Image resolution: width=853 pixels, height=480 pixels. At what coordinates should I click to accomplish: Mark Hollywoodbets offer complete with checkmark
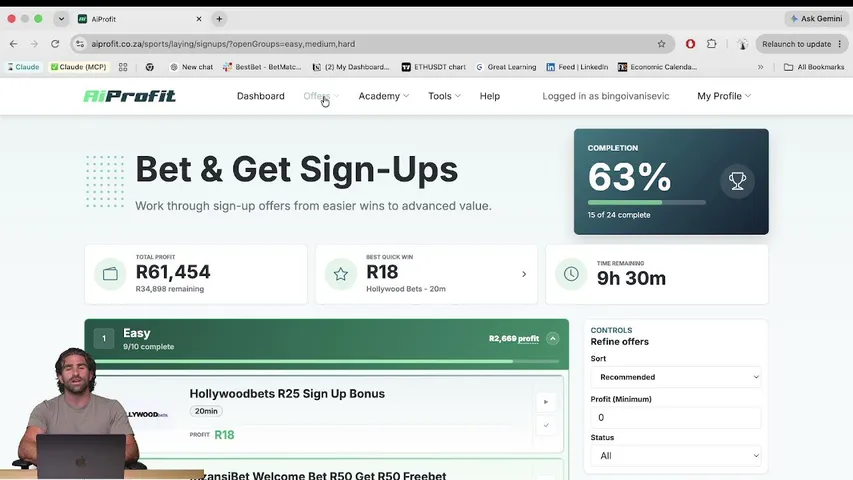546,426
